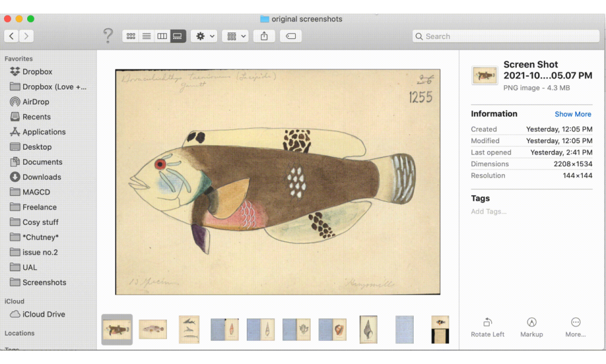
Task: Click the Locations section header
Action: [20, 333]
